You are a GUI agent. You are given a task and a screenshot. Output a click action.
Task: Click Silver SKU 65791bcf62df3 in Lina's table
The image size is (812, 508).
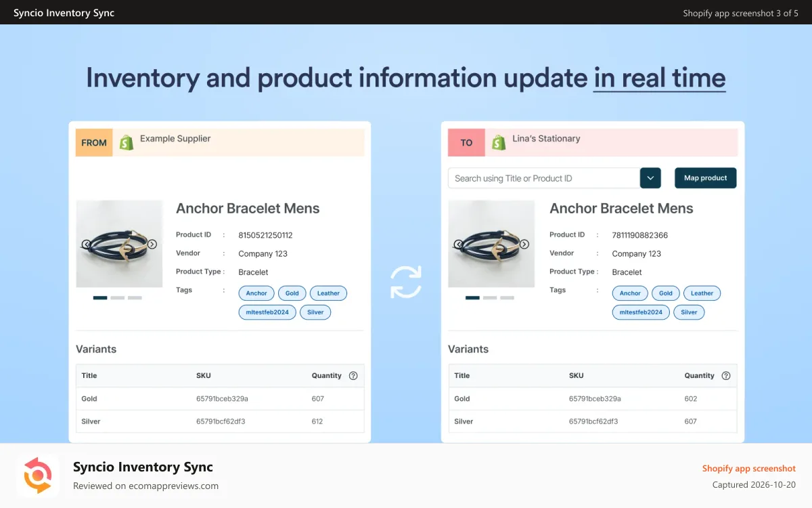593,421
